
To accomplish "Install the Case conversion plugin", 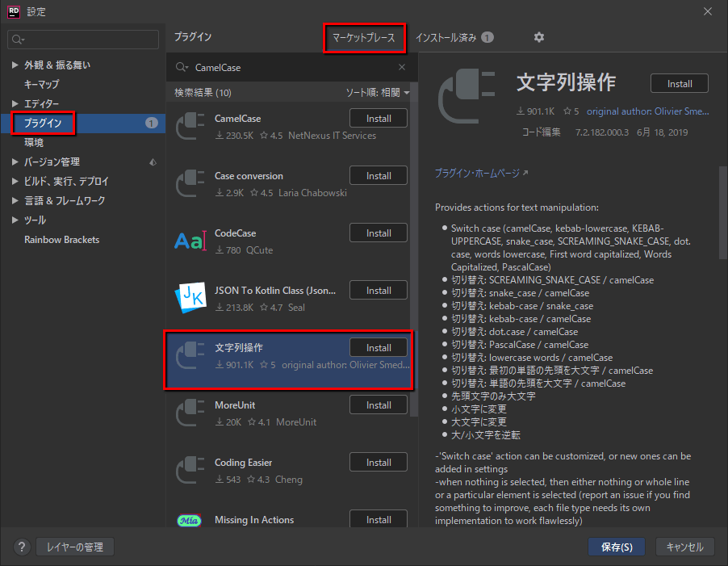I will click(x=379, y=175).
